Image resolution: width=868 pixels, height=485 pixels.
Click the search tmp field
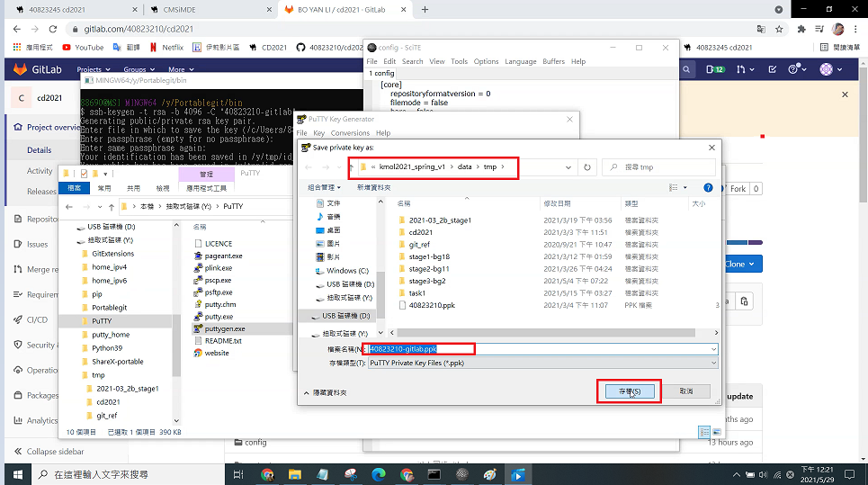point(658,167)
